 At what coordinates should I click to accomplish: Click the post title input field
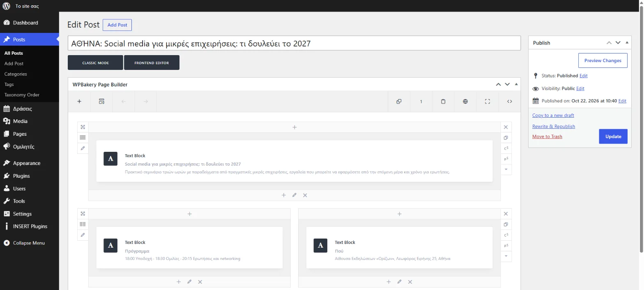click(294, 43)
